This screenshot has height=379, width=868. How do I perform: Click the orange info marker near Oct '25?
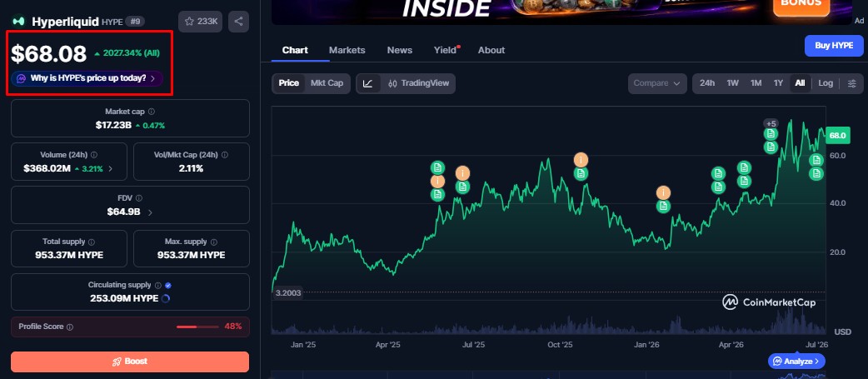tap(581, 160)
